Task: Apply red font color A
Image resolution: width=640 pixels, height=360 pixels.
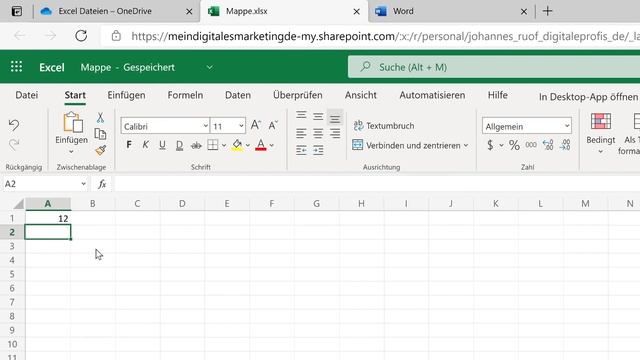Action: tap(261, 145)
